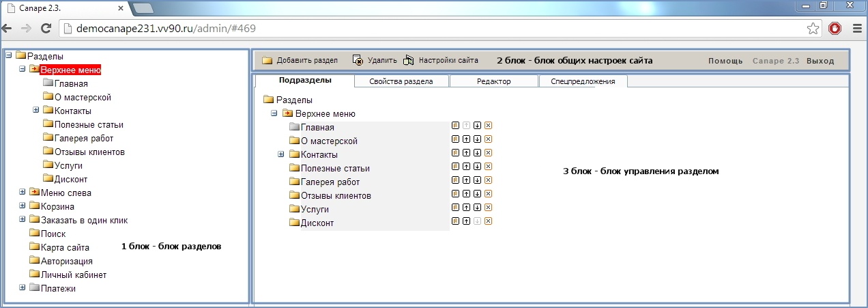This screenshot has width=868, height=308.
Task: Move Дисконт up with arrow icon
Action: 466,221
